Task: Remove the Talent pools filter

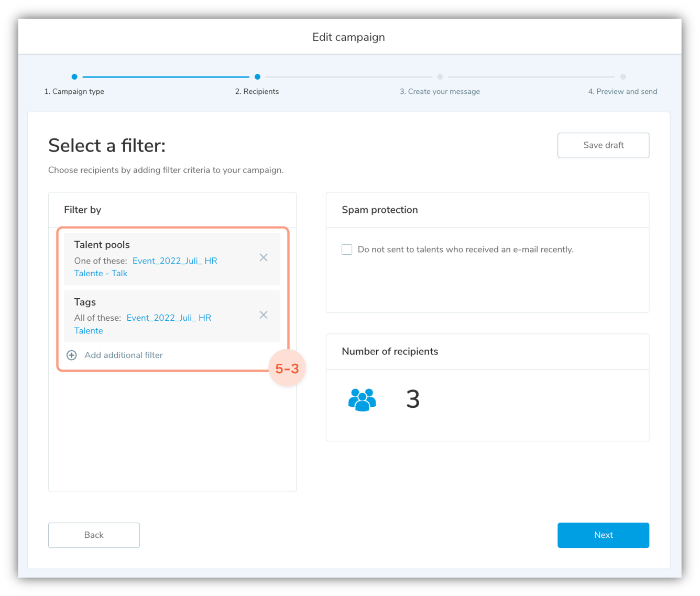Action: pyautogui.click(x=264, y=257)
